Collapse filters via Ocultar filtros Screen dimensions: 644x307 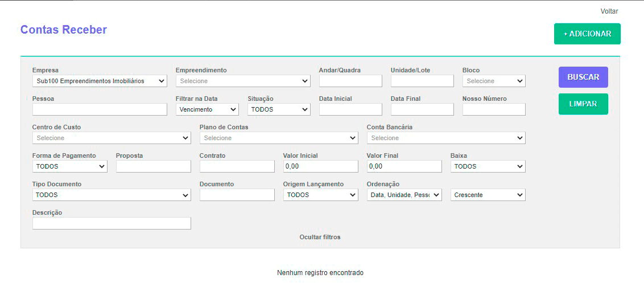tap(320, 237)
